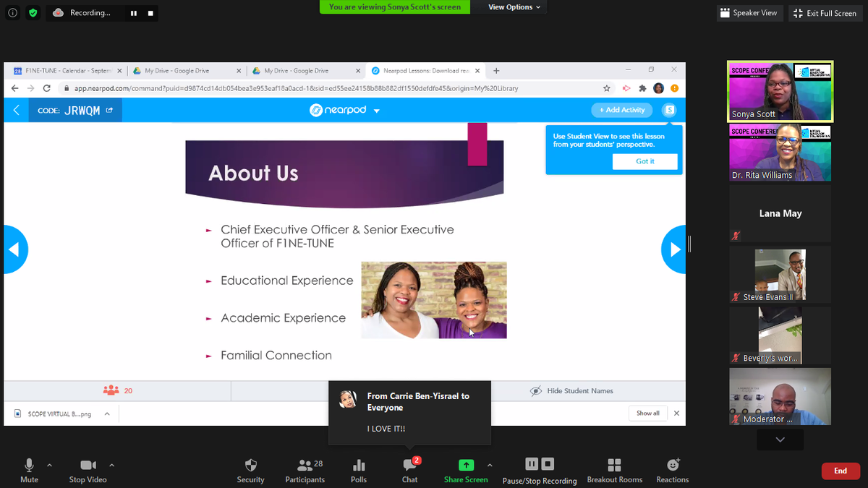Select the Lana May participant tile
Viewport: 868px width, 488px height.
(x=780, y=213)
